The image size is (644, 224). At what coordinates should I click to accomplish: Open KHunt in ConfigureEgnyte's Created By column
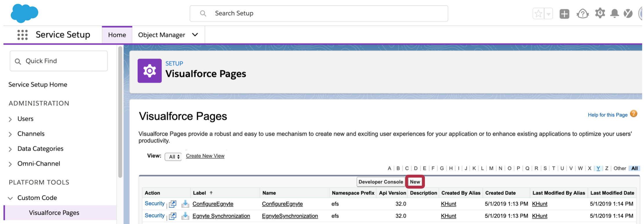coord(448,204)
